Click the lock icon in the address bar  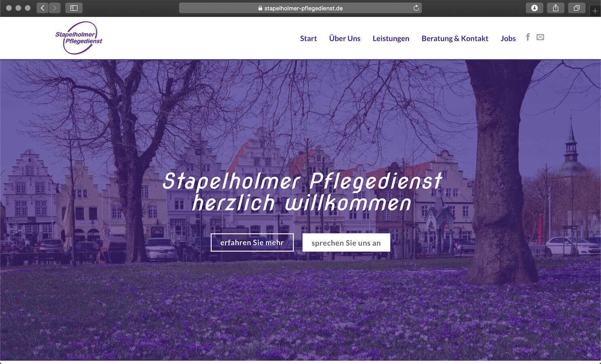[260, 8]
